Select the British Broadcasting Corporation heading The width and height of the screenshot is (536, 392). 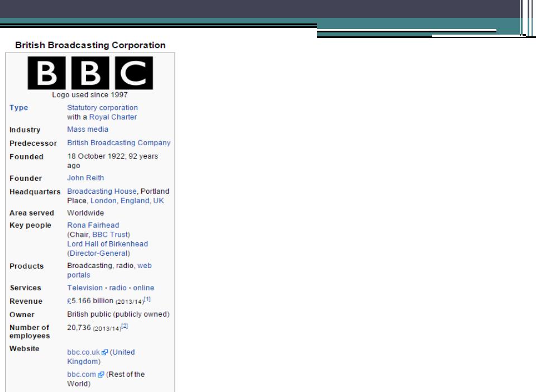click(90, 45)
